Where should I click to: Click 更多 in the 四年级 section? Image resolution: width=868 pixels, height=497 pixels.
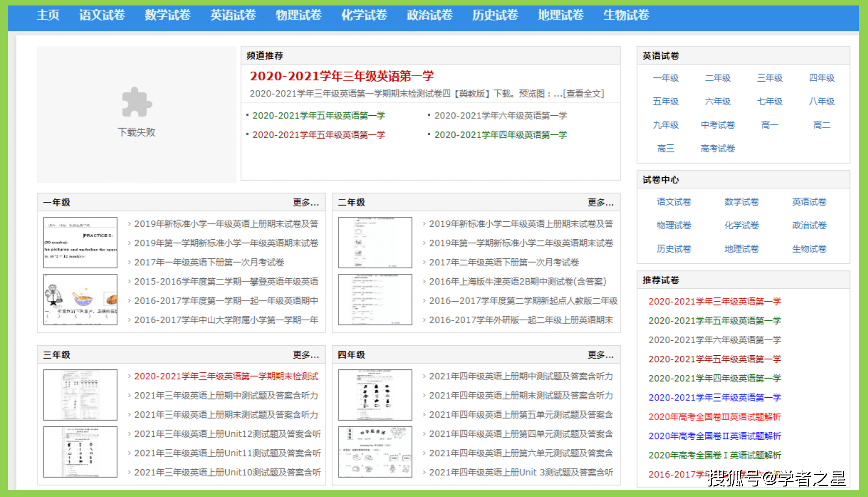pyautogui.click(x=601, y=354)
